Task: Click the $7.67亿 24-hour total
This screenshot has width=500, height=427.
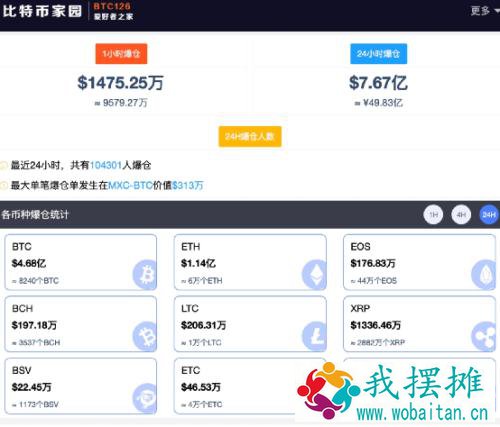Action: [378, 83]
